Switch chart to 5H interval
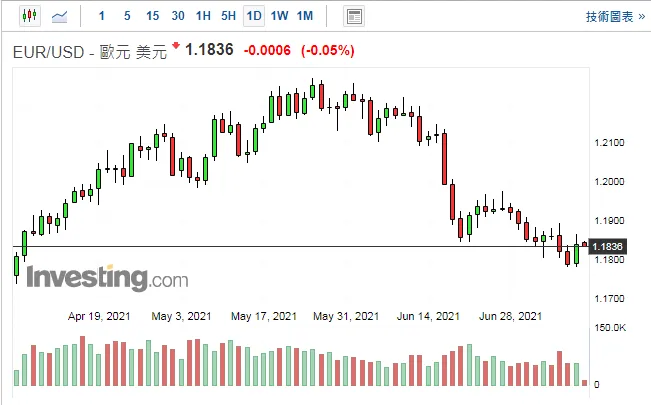The width and height of the screenshot is (651, 405). [x=228, y=16]
